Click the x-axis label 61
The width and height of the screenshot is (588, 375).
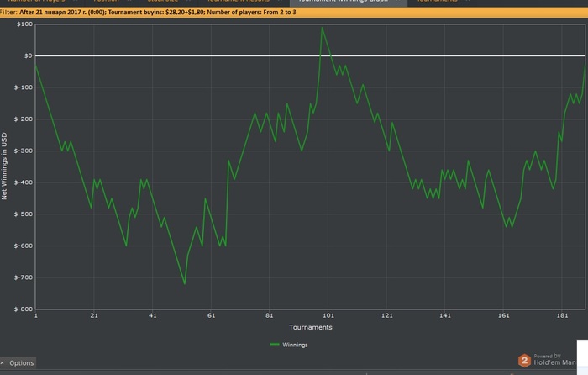[x=211, y=315]
